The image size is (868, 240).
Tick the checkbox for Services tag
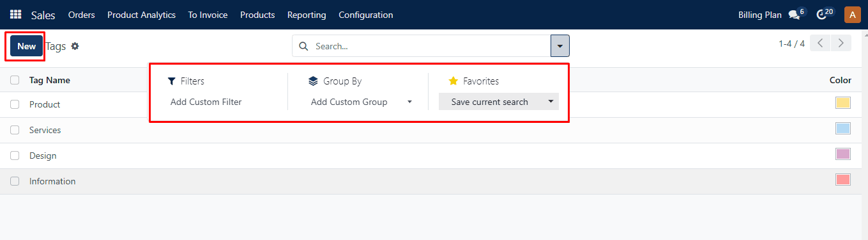click(15, 130)
